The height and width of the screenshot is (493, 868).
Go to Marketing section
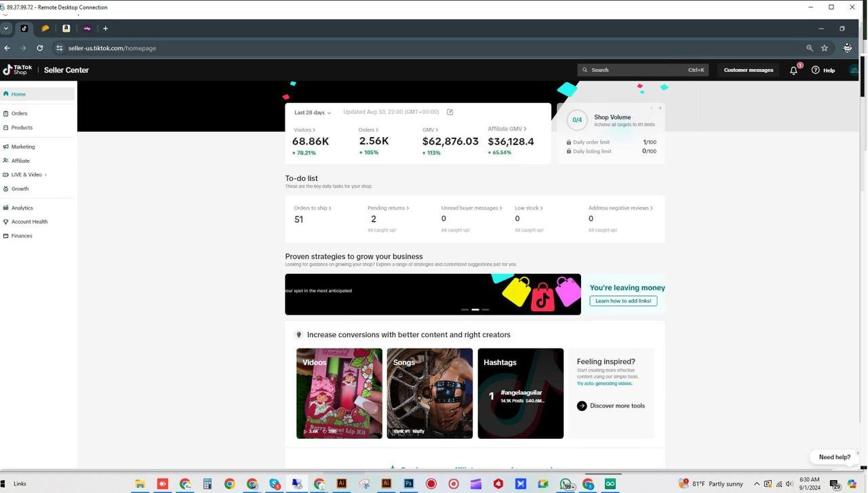coord(23,146)
